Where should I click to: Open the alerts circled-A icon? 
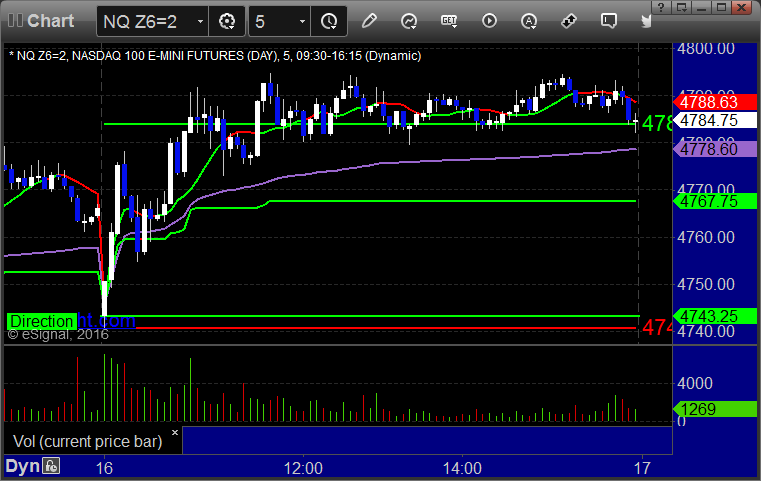(x=529, y=21)
